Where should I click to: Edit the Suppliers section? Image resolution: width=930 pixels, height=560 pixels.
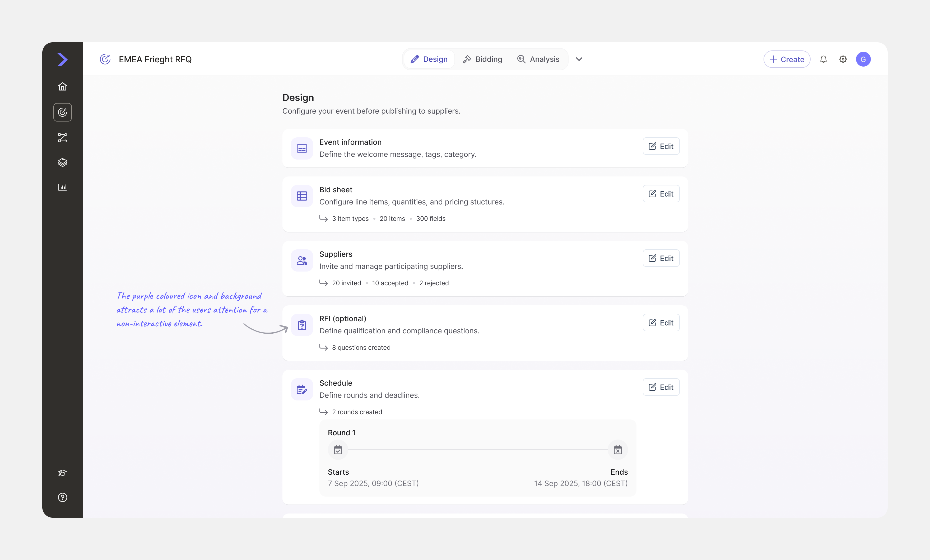[x=661, y=259]
